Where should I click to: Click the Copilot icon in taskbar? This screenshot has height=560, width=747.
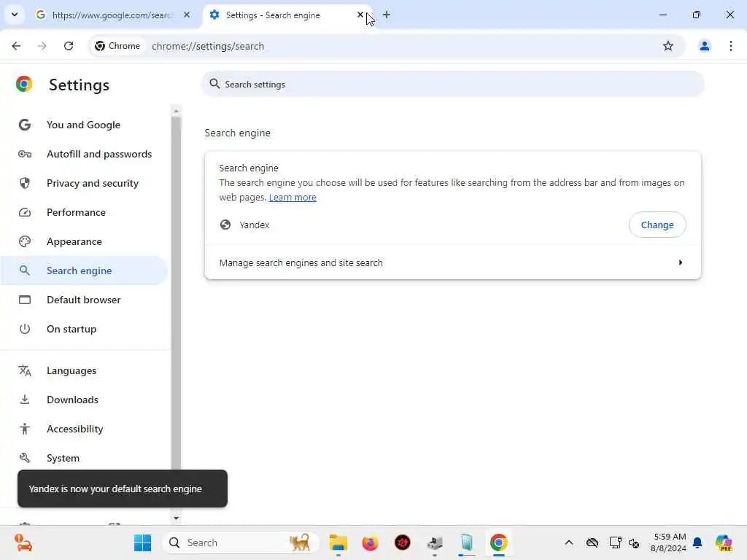724,542
